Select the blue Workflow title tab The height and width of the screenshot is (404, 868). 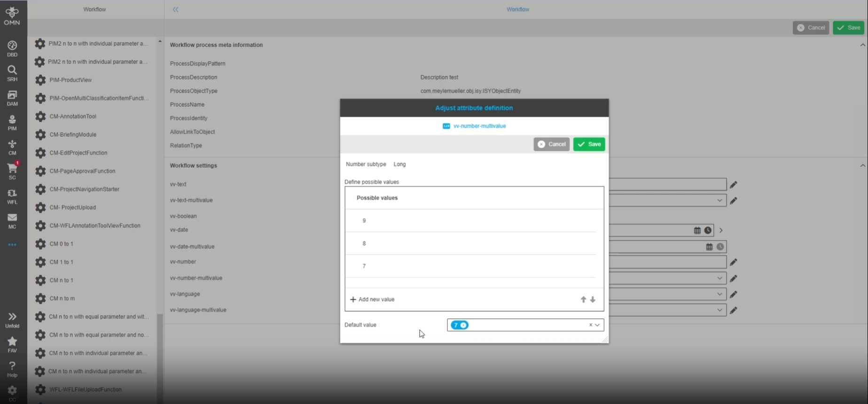pos(518,9)
